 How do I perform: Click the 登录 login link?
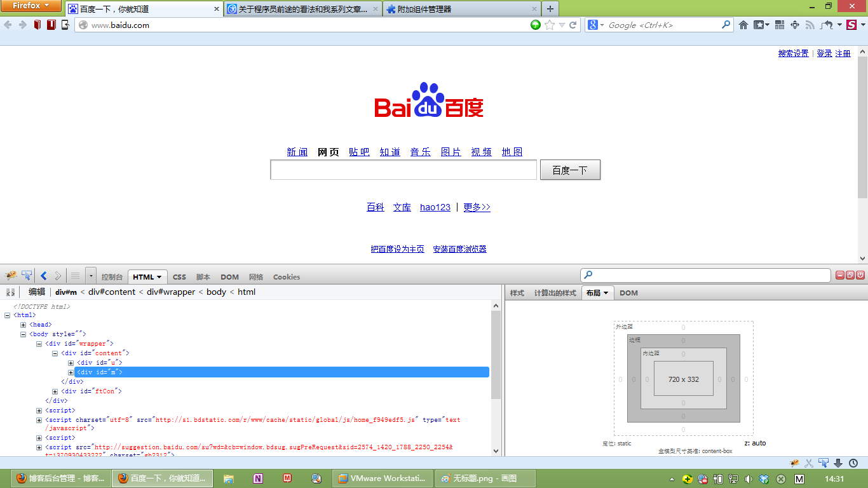pos(824,53)
